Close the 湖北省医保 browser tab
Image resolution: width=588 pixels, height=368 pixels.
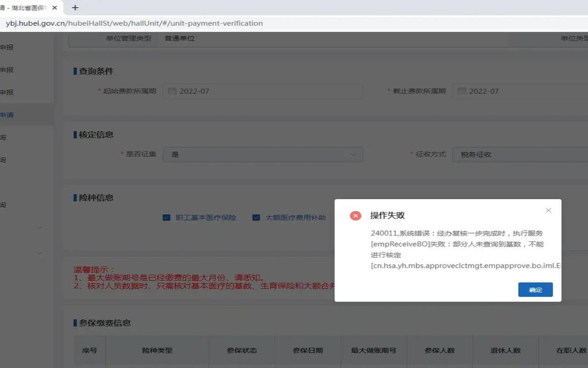55,8
